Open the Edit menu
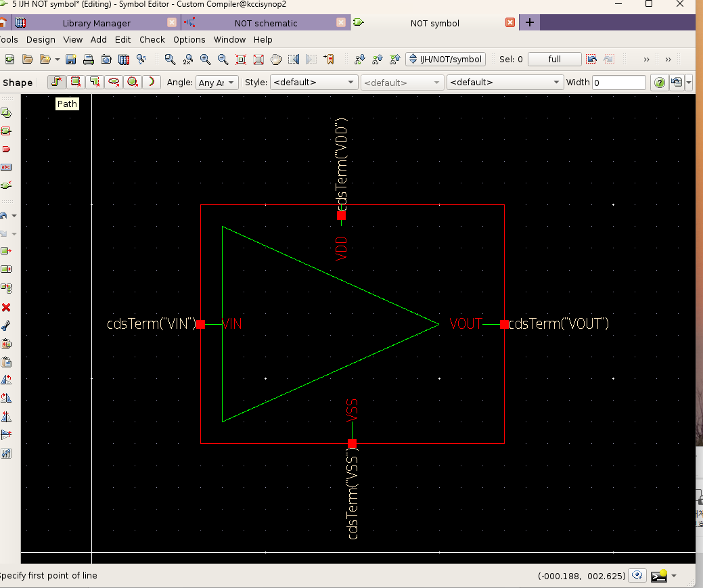The height and width of the screenshot is (588, 703). tap(123, 39)
